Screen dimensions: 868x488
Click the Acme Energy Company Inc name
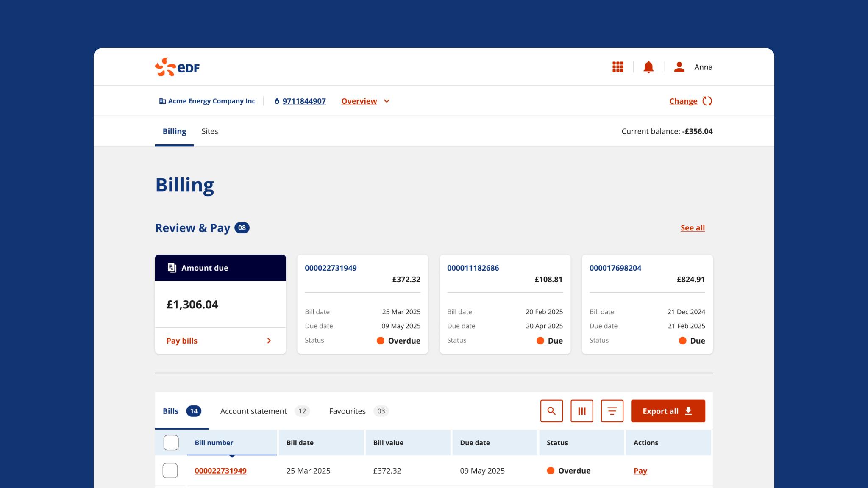coord(211,101)
